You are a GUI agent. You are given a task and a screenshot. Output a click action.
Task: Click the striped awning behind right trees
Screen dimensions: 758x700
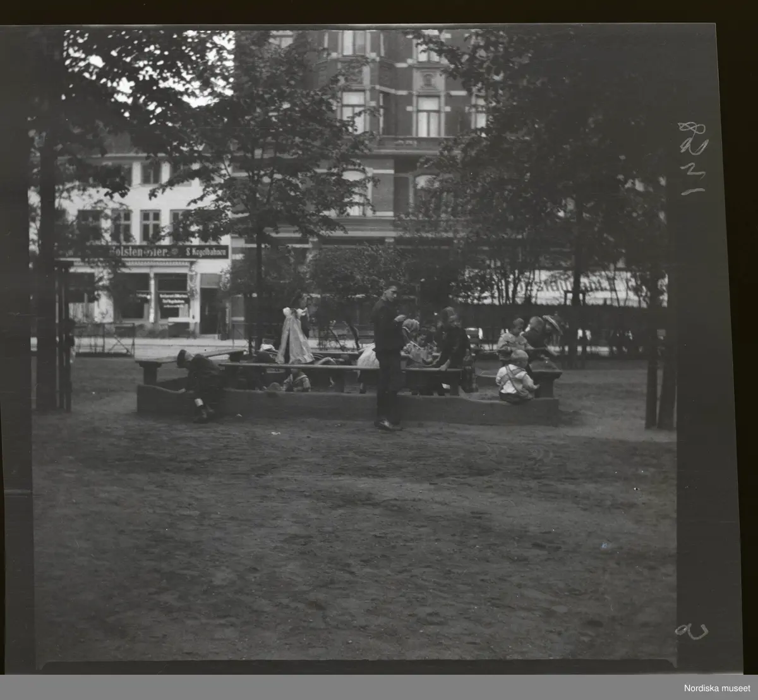pos(568,287)
